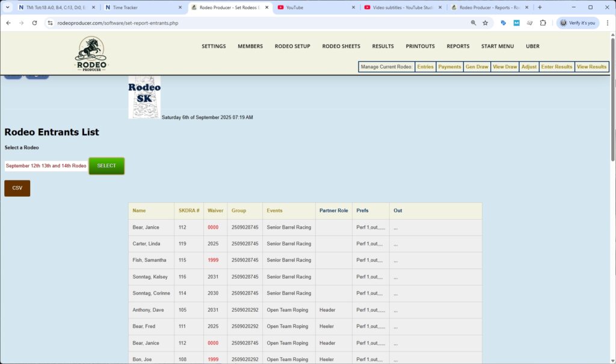Go back using the browser back arrow
Screen dimensions: 616x364
click(x=8, y=23)
